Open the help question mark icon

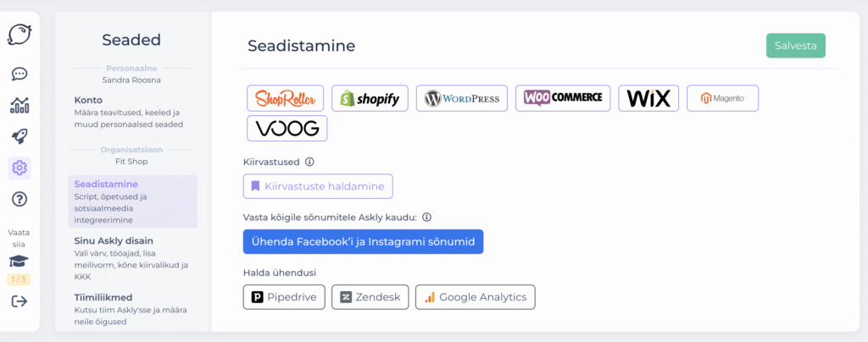pyautogui.click(x=19, y=199)
